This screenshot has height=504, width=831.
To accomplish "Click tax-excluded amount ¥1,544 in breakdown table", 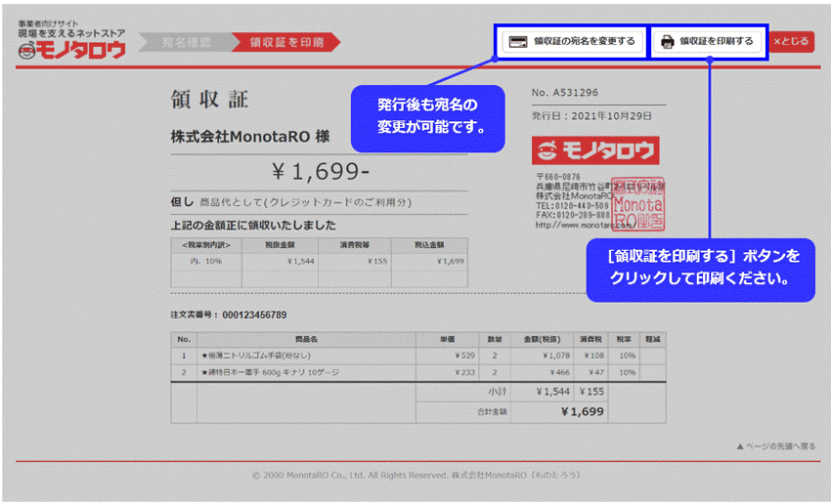I will click(x=300, y=262).
